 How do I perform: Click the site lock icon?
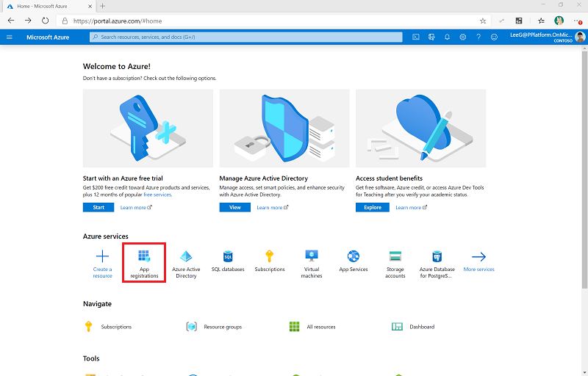pos(65,21)
